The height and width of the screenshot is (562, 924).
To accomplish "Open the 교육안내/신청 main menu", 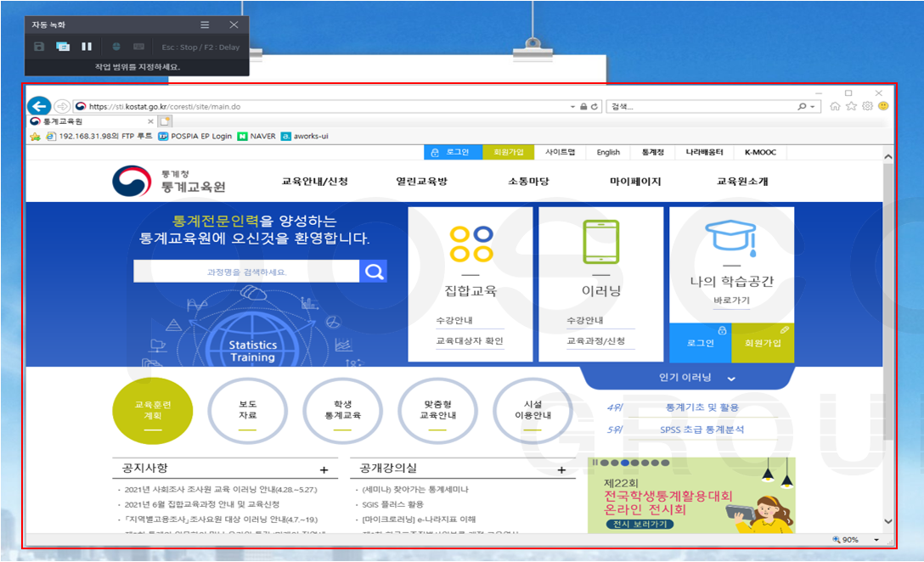I will (x=315, y=182).
